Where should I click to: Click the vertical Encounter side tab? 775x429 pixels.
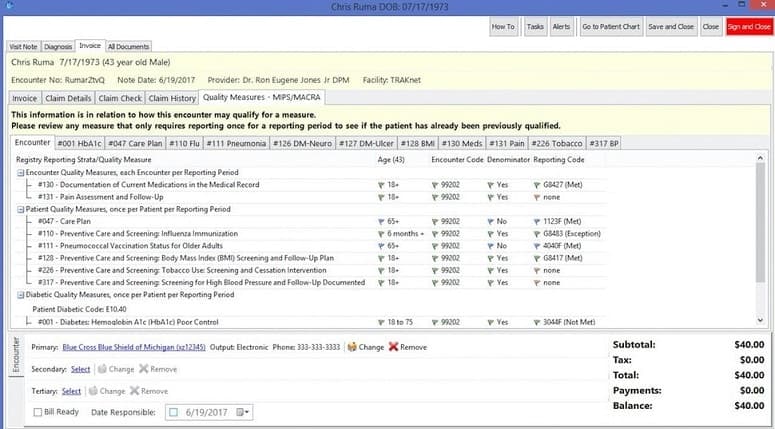point(15,354)
